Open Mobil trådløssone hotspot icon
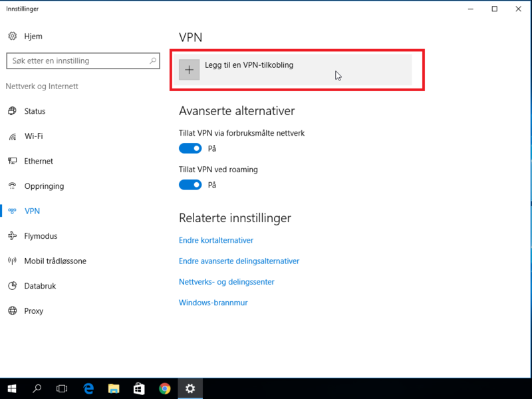532x399 pixels. (x=12, y=261)
